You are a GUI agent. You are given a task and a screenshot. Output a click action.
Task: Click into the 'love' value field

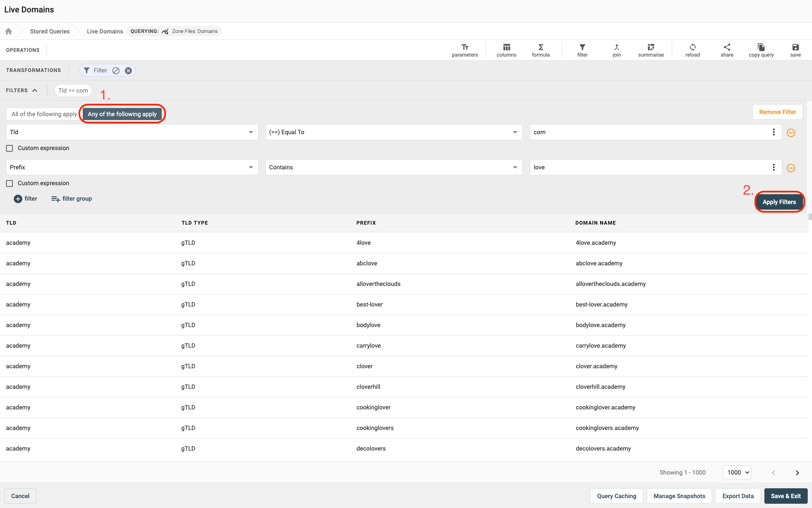point(648,167)
